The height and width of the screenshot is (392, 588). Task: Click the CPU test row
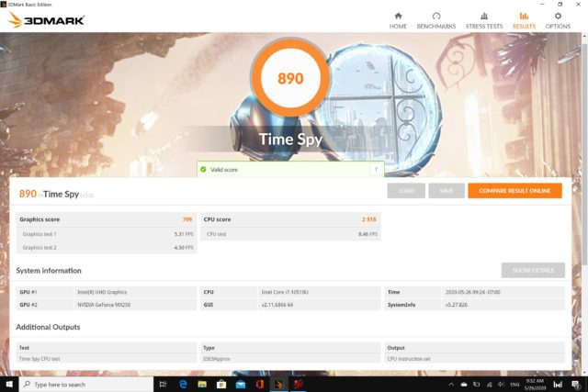290,234
